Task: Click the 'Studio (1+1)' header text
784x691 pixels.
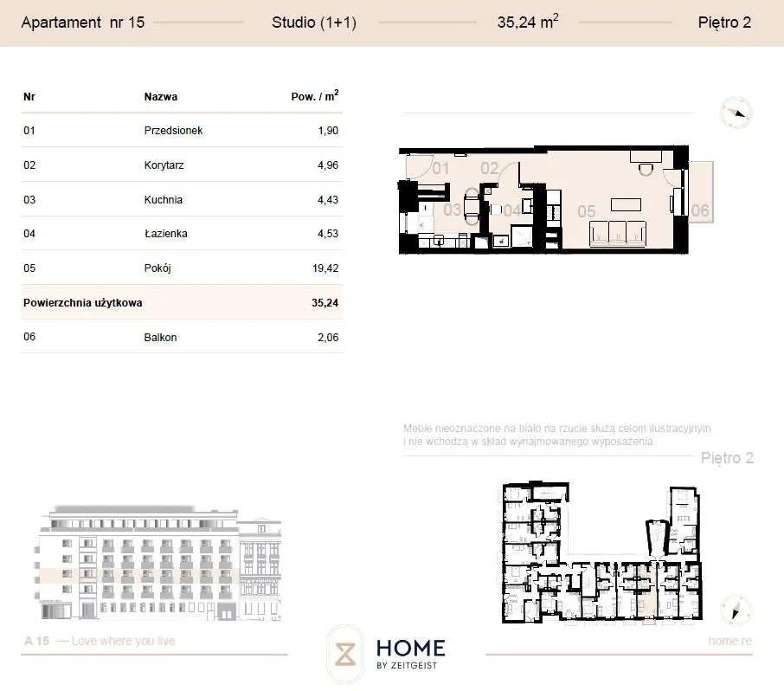Action: [x=314, y=23]
